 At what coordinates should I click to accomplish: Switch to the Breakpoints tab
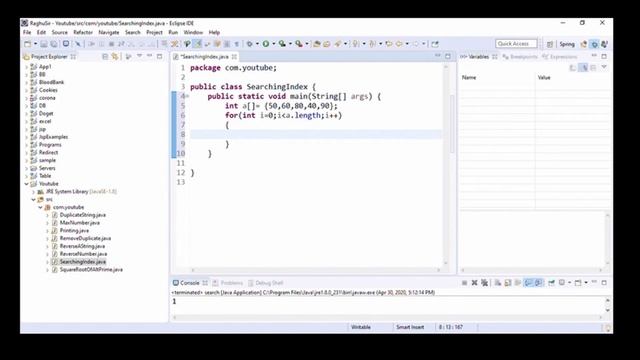pos(520,57)
